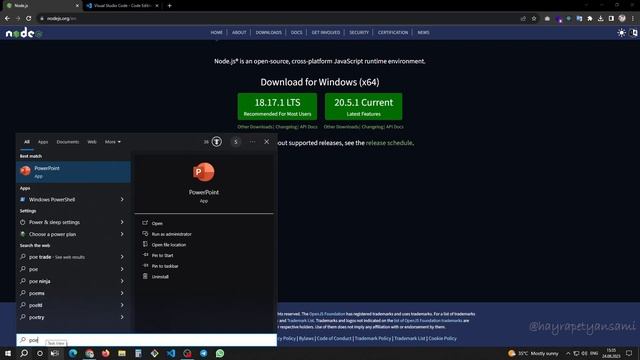Select Open in the PowerPoint actions list
Screen dimensions: 640x360
point(157,223)
